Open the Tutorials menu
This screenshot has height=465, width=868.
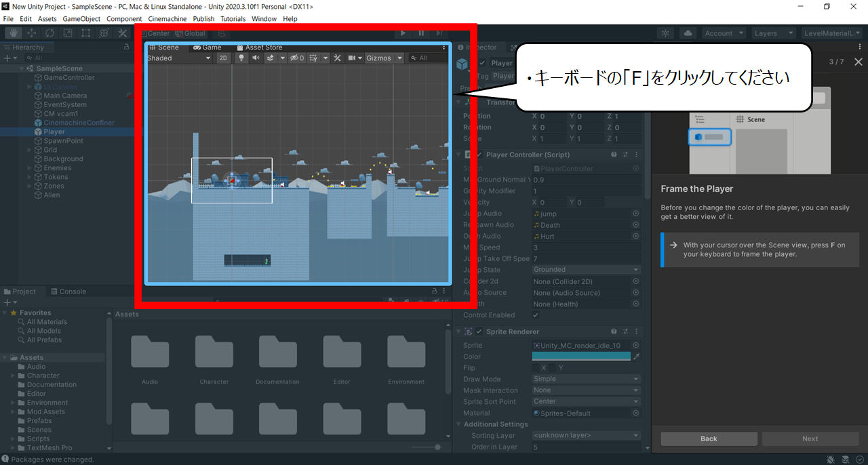[233, 19]
